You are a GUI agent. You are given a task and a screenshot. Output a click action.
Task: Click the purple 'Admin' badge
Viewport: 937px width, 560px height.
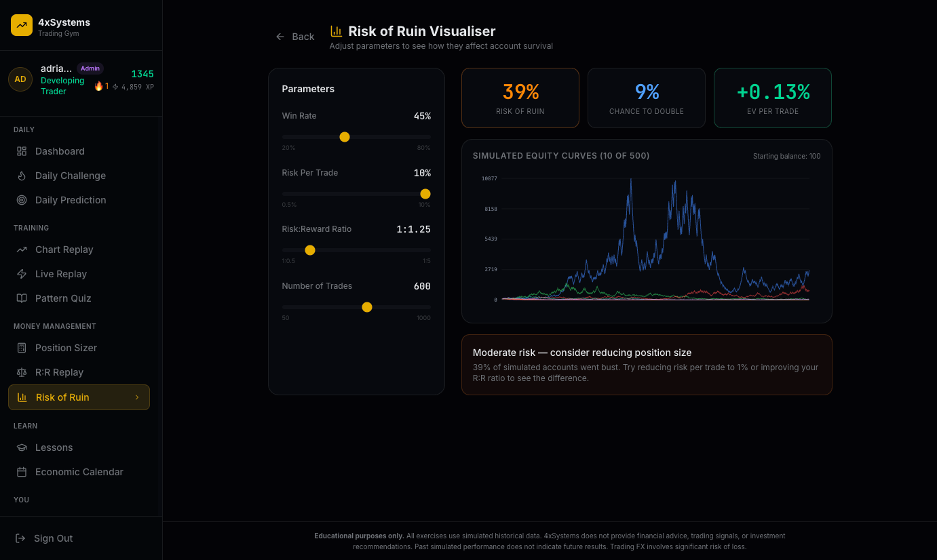pos(90,68)
